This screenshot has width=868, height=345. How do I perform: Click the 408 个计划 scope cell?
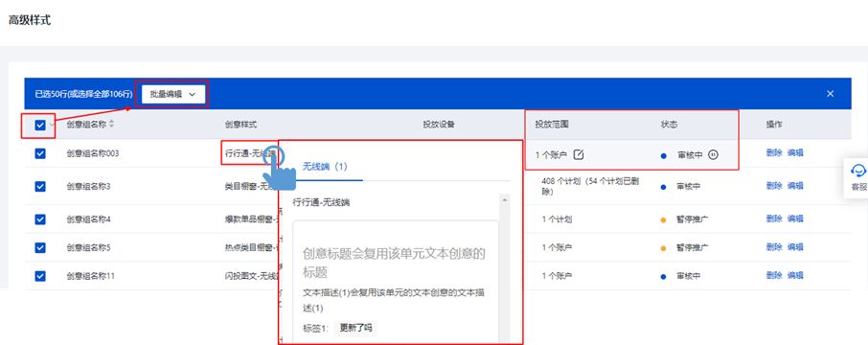pyautogui.click(x=591, y=187)
